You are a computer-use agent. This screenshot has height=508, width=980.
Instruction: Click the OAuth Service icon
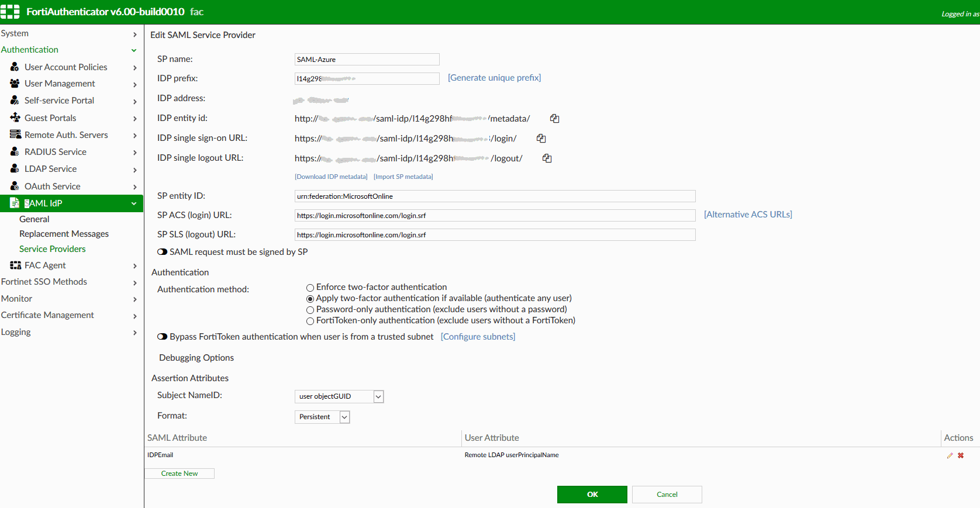click(x=15, y=186)
